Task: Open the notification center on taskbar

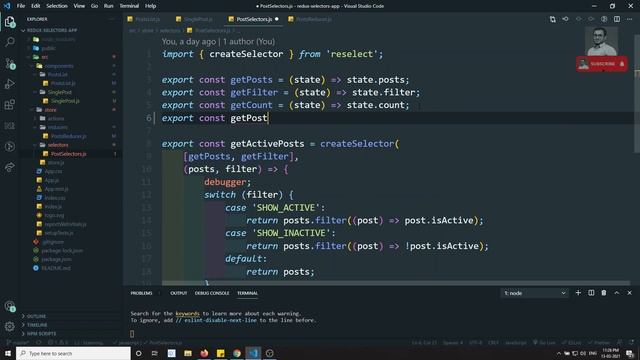Action: (x=630, y=353)
